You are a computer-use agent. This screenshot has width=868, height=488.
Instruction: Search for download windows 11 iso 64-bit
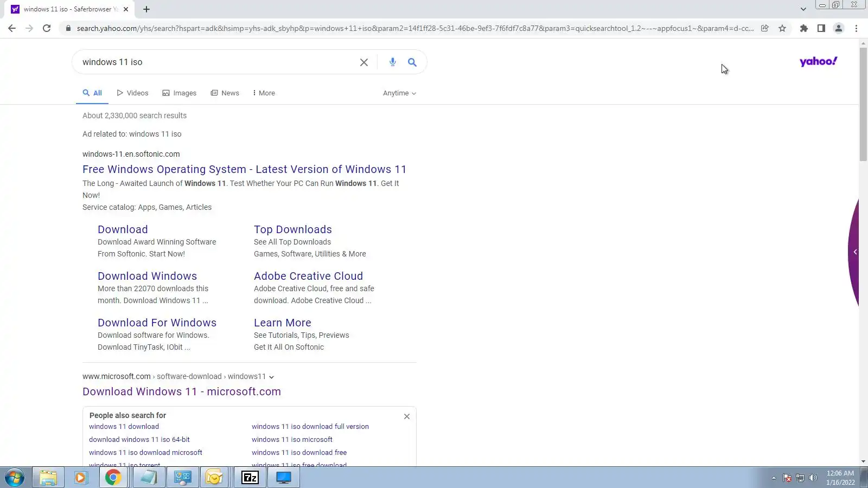[x=139, y=440]
